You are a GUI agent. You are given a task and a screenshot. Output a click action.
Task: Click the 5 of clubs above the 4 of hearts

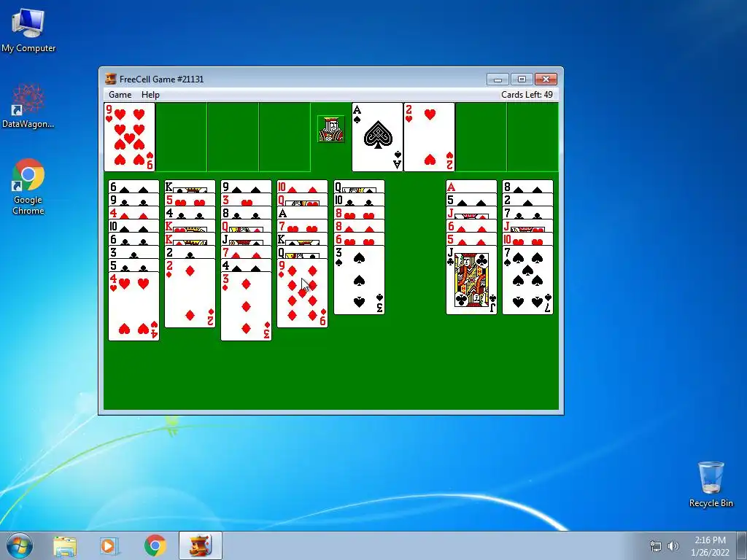pos(134,265)
